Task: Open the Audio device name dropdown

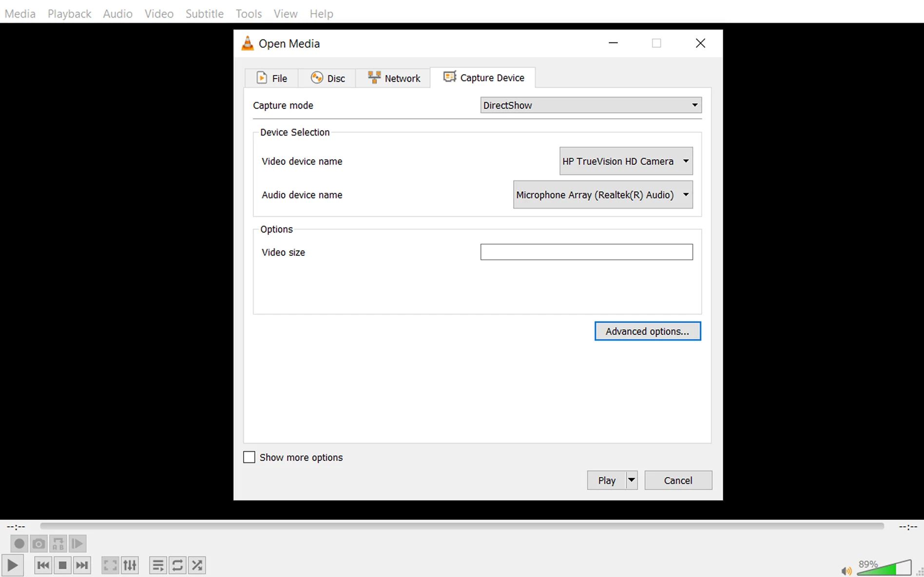Action: point(602,195)
